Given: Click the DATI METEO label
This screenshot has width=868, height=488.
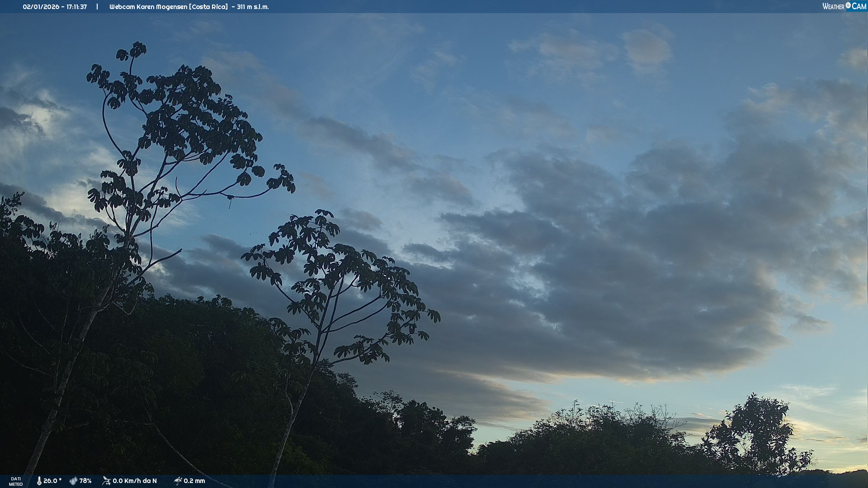Looking at the screenshot, I should (16, 481).
